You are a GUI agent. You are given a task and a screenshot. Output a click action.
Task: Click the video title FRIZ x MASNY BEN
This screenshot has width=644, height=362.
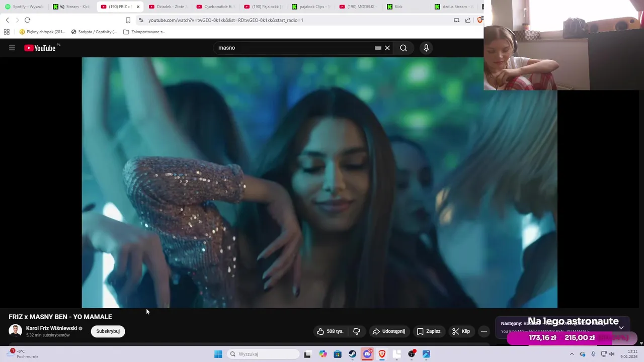(x=60, y=317)
